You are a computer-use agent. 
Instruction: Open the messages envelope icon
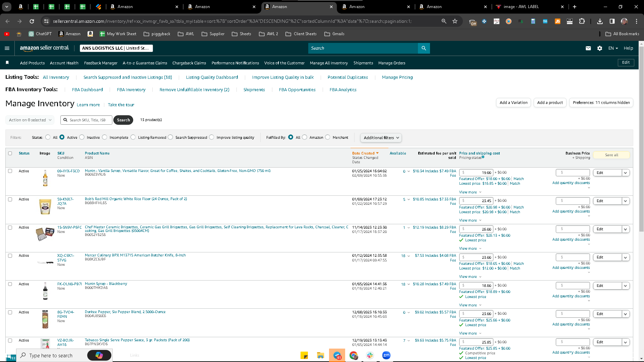point(588,48)
